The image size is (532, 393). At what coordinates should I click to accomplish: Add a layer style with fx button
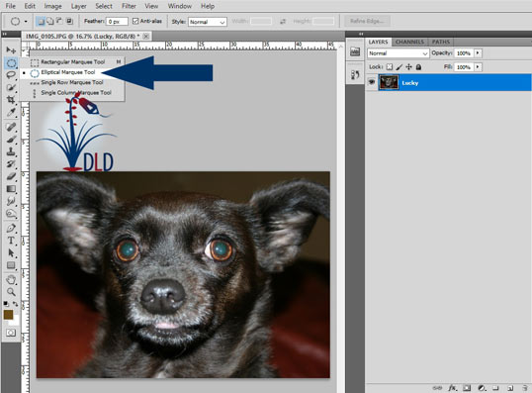click(x=452, y=388)
